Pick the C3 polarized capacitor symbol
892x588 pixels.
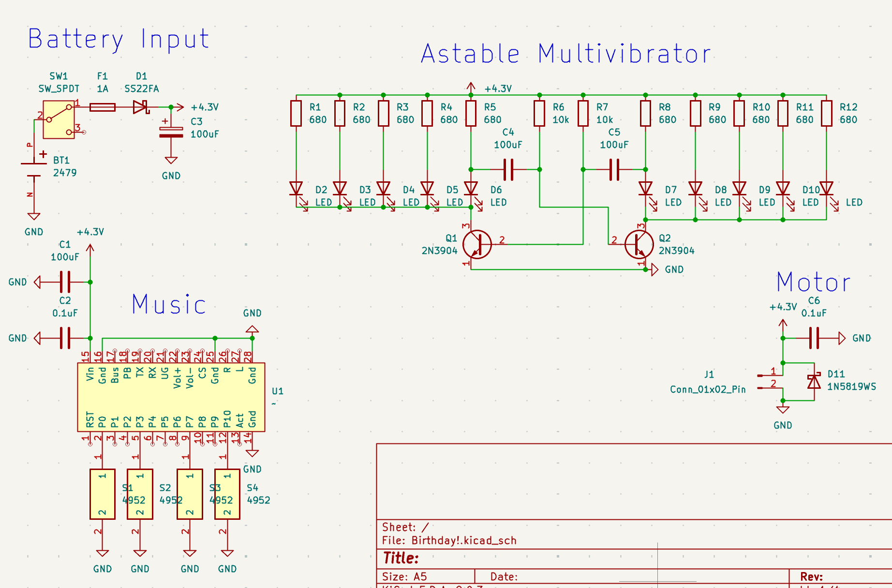pyautogui.click(x=171, y=132)
